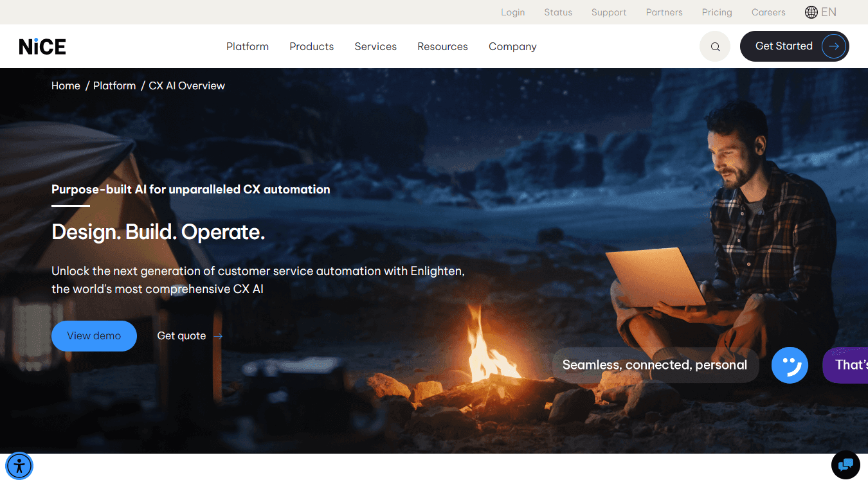The height and width of the screenshot is (489, 868).
Task: Open the live chat bubble icon
Action: (x=845, y=465)
